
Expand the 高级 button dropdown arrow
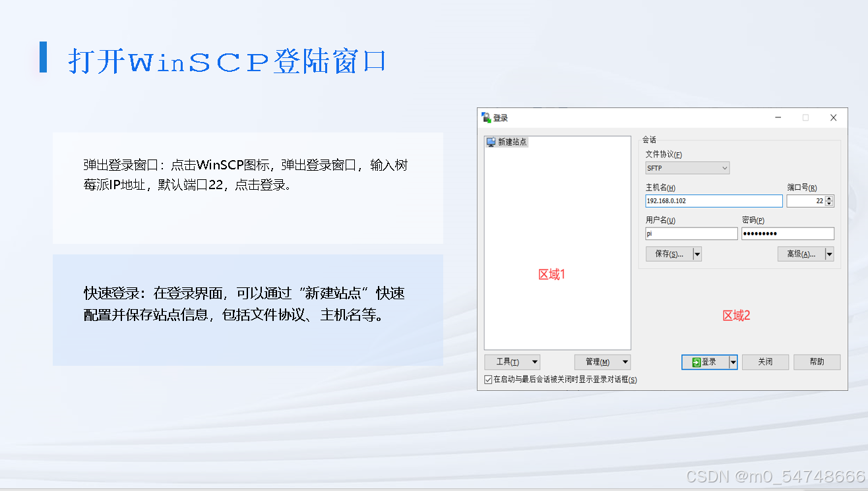pos(830,254)
